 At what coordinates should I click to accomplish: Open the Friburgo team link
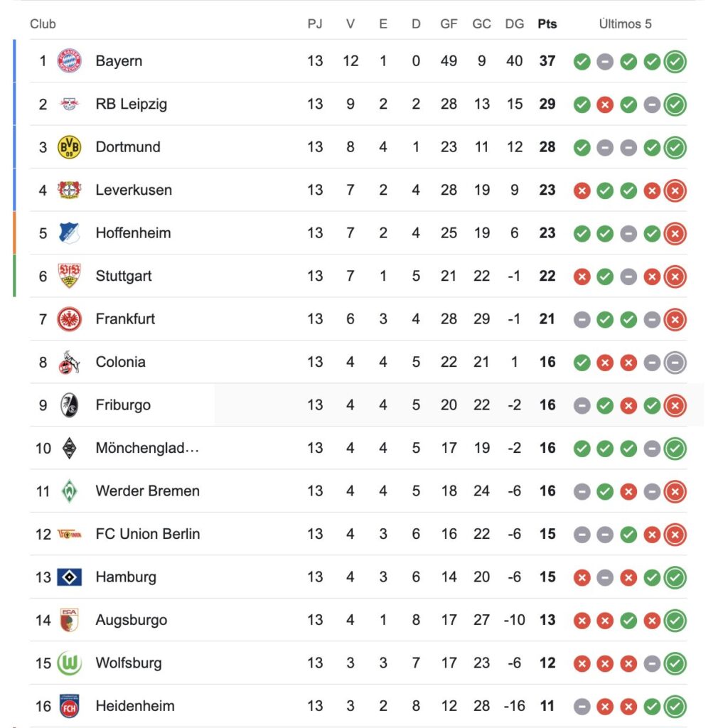click(x=123, y=405)
